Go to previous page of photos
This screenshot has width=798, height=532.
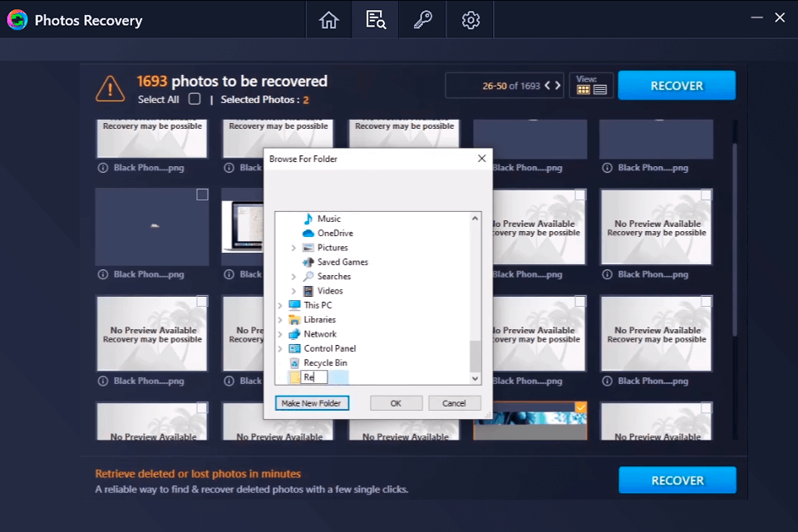click(x=547, y=86)
